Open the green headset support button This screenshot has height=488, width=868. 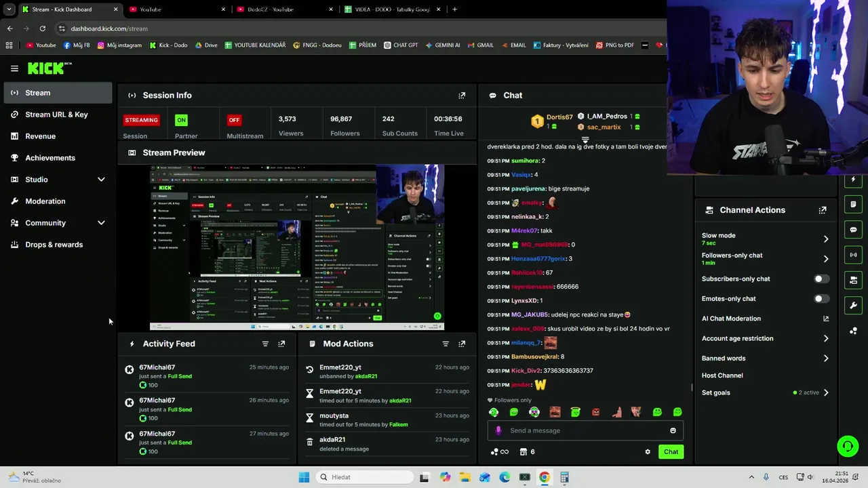[848, 446]
